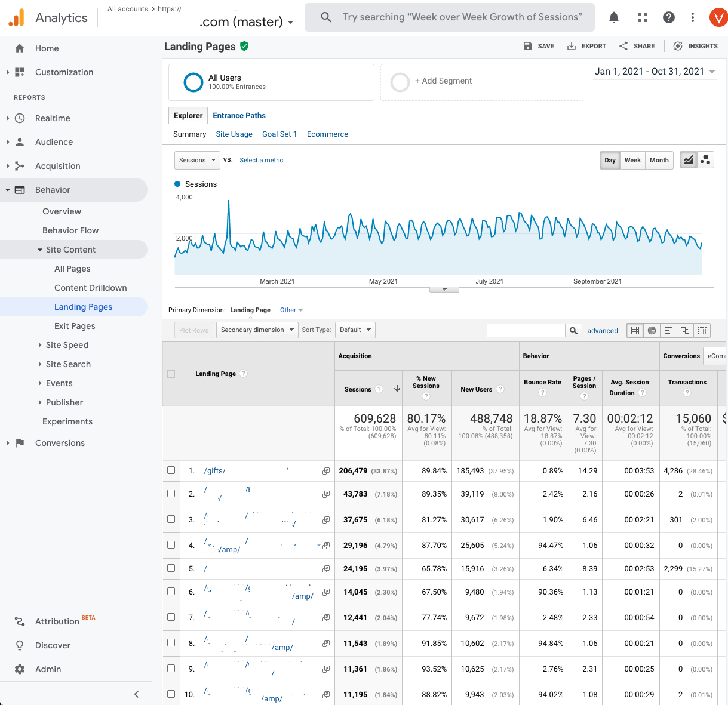Screen dimensions: 728x705
Task: Click the performance bar view icon
Action: [x=668, y=330]
